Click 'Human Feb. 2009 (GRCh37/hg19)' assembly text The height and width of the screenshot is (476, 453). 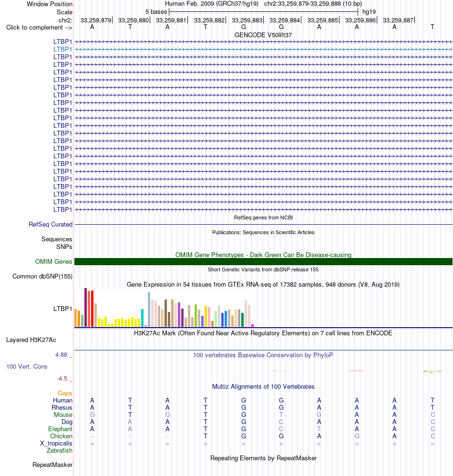tap(212, 4)
